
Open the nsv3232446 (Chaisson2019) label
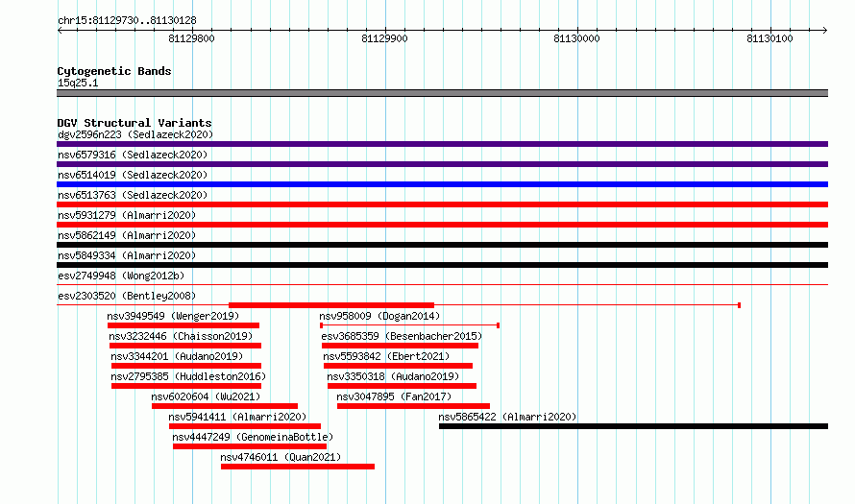[181, 336]
